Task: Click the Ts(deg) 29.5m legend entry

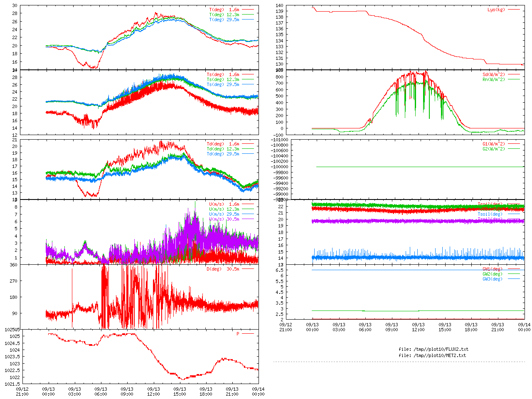Action: 223,84
